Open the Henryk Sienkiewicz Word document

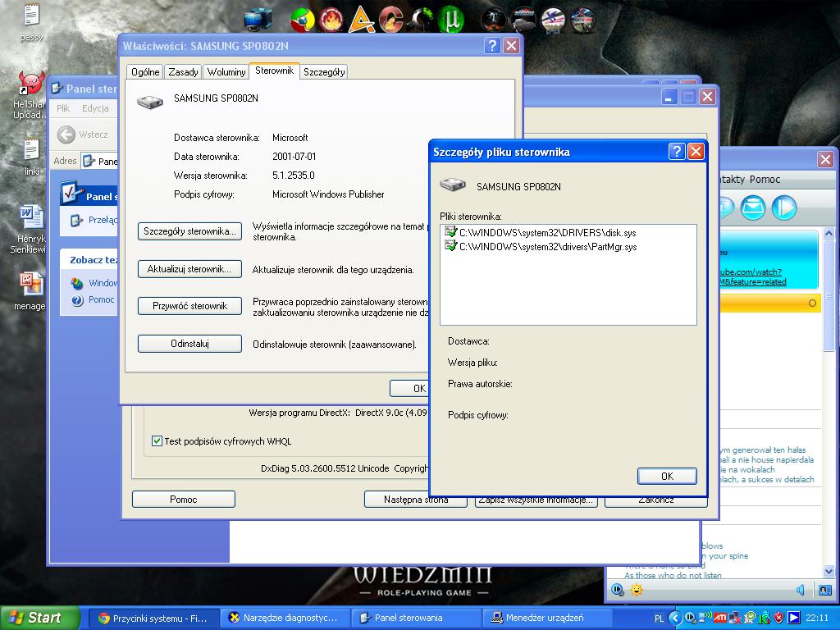point(30,228)
